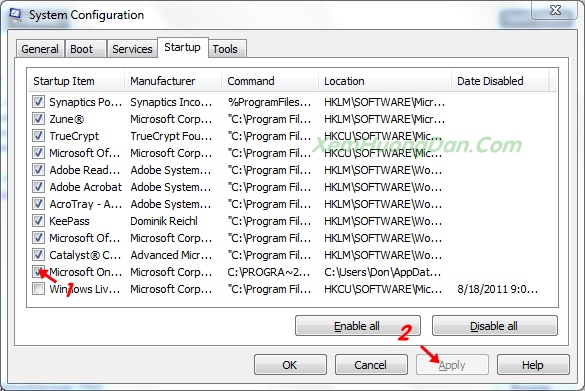Switch to the General tab
This screenshot has width=585, height=391.
tap(40, 49)
